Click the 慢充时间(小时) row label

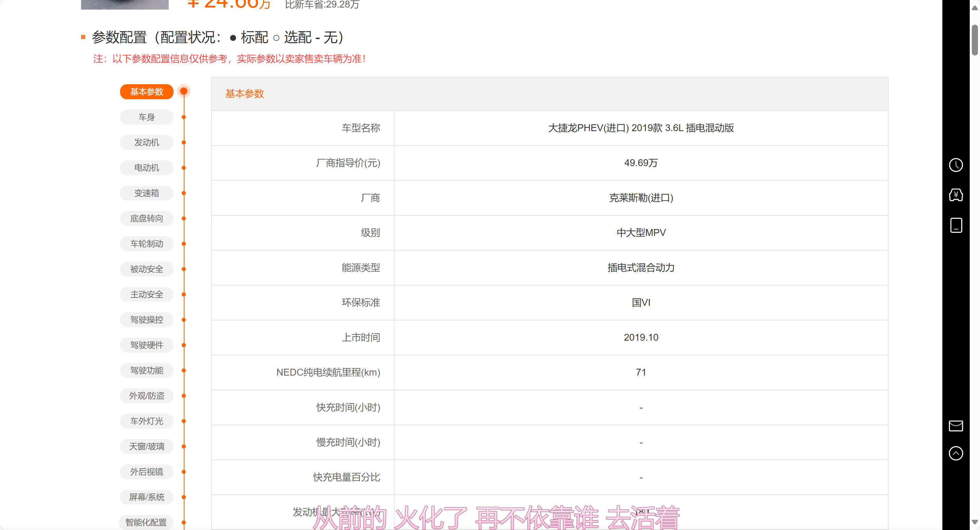(x=348, y=442)
